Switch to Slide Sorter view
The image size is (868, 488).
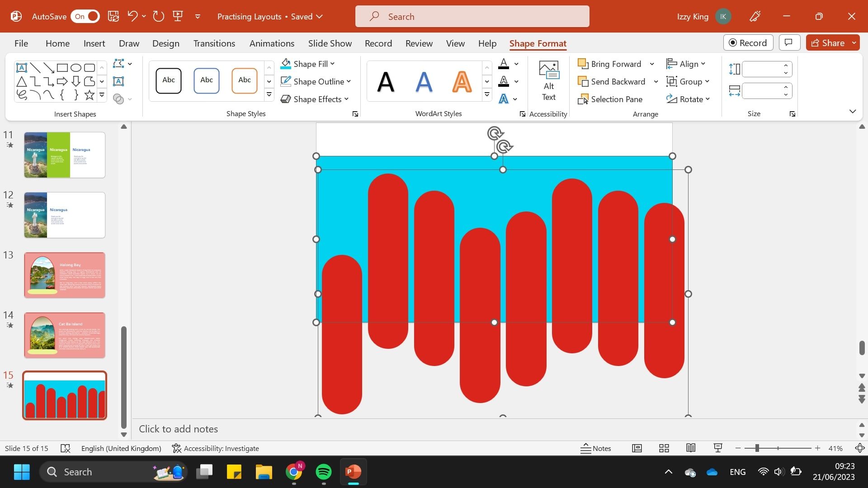664,448
